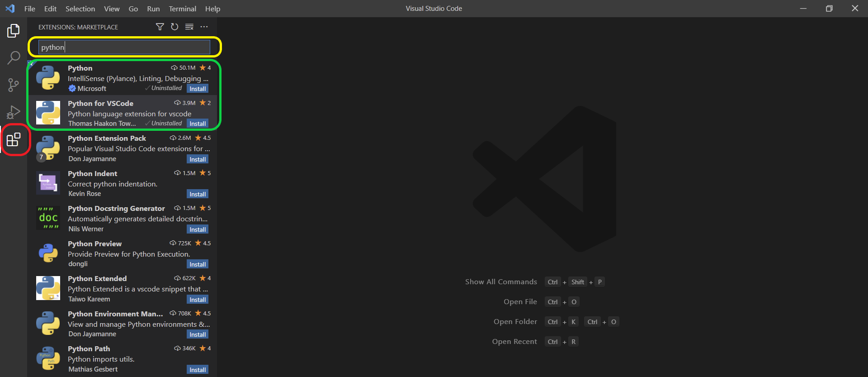This screenshot has width=868, height=377.
Task: Select the Python extension title
Action: coord(80,68)
